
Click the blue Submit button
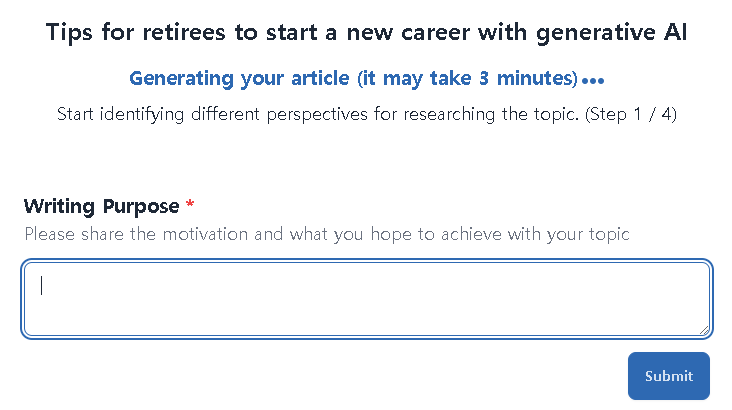click(668, 376)
